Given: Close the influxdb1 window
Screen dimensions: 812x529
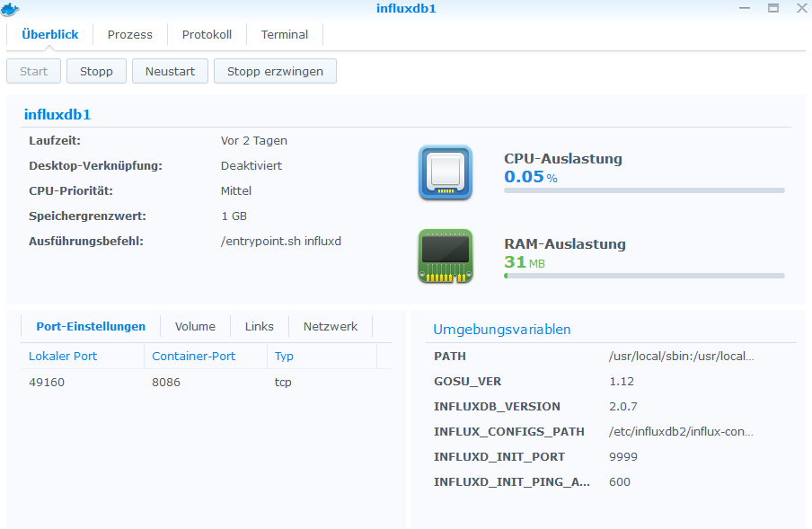Looking at the screenshot, I should (x=801, y=8).
